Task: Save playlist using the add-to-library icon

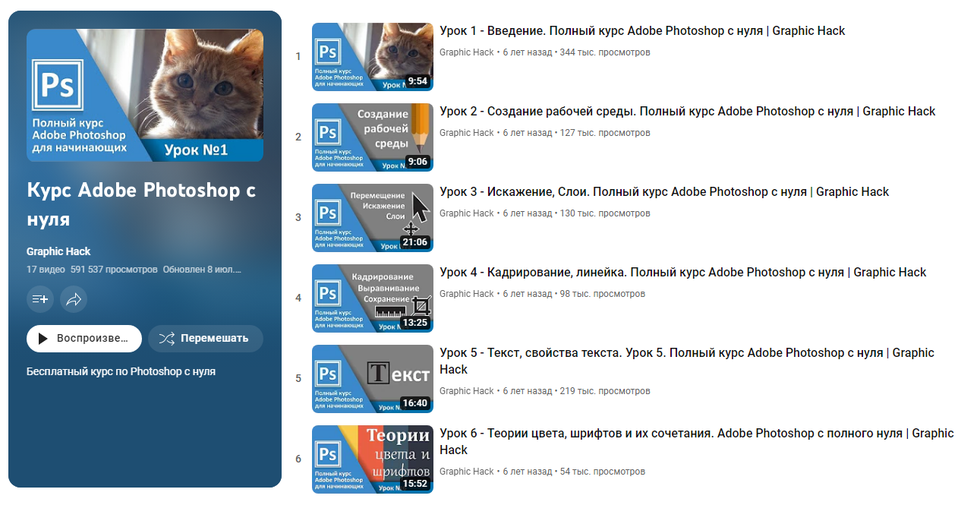Action: coord(40,299)
